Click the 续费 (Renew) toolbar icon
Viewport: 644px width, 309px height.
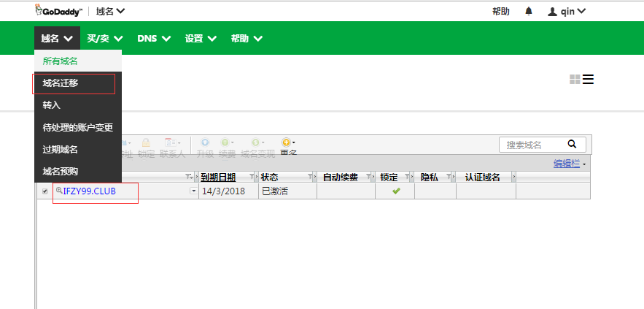pos(227,142)
